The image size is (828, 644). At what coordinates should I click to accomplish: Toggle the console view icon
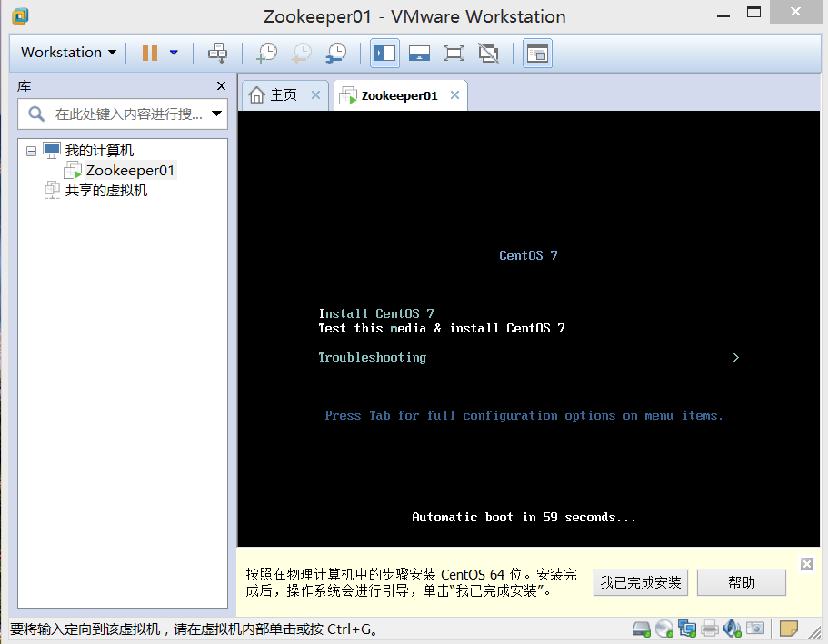537,53
